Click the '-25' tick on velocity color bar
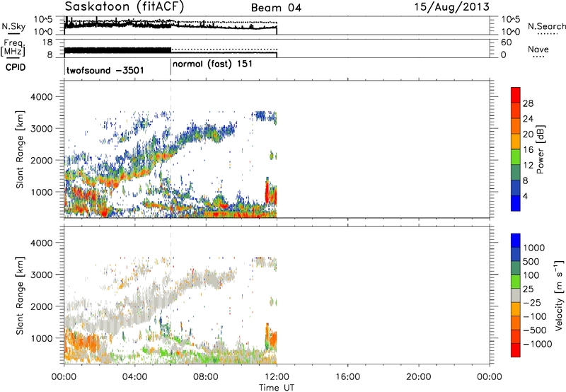Screen dimensions: 566x392 click(532, 303)
